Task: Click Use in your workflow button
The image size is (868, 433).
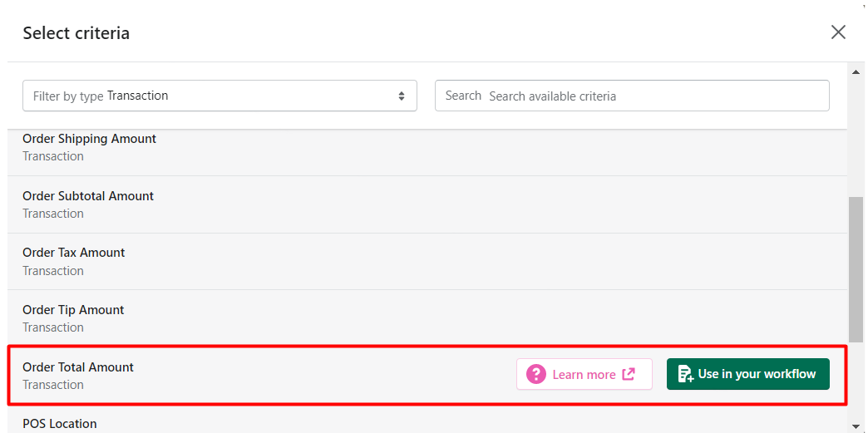Action: pos(748,374)
